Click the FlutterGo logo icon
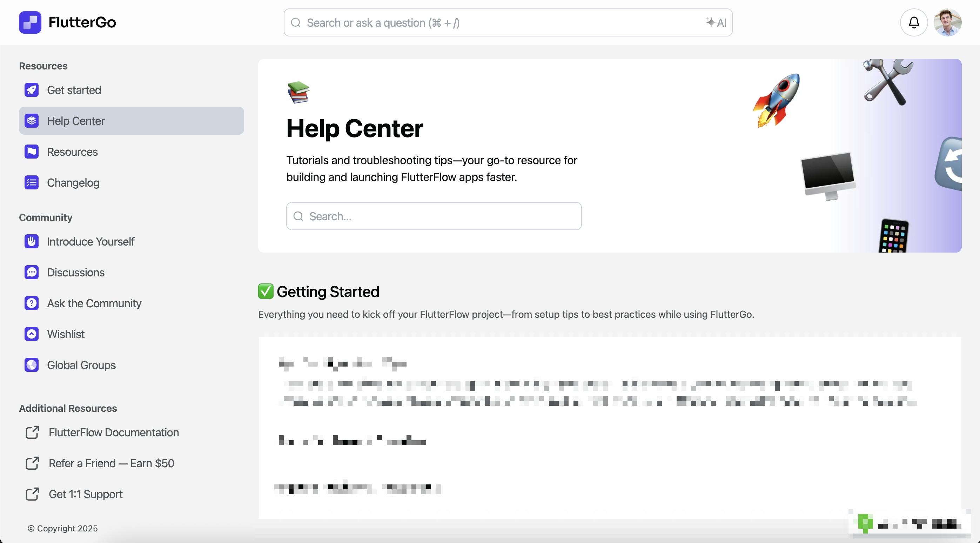Screen dimensions: 980x543 pyautogui.click(x=30, y=22)
